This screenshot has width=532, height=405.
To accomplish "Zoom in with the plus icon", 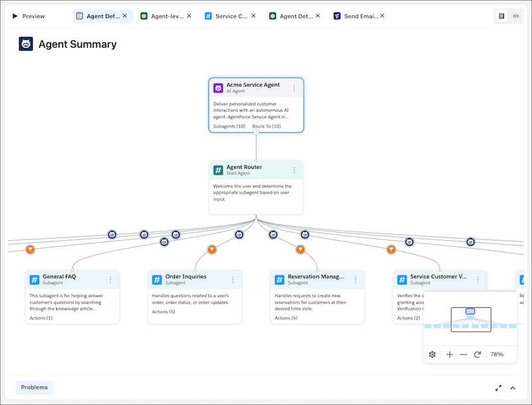I will coord(450,354).
